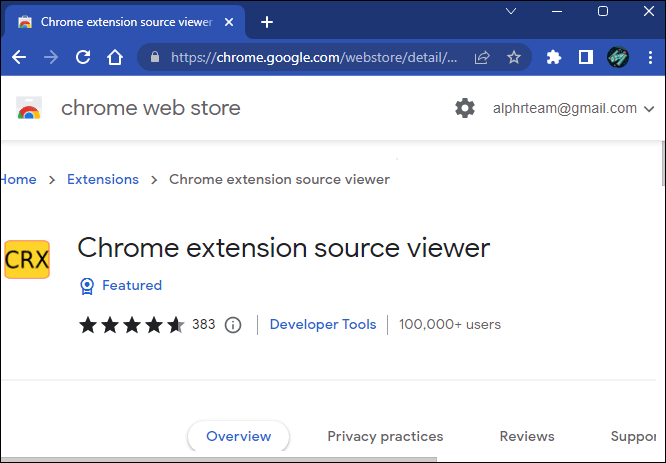
Task: Open the Extensions puzzle menu
Action: coord(553,57)
